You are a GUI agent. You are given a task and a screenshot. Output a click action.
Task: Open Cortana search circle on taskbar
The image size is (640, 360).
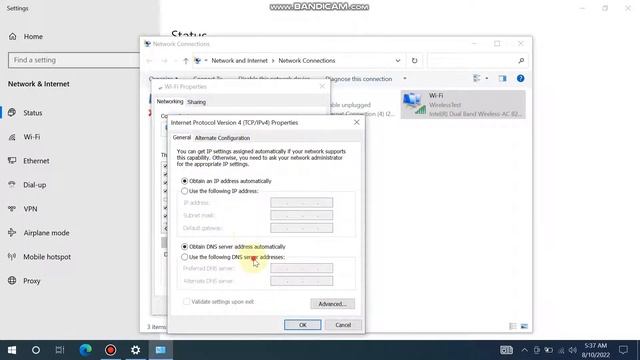point(36,350)
